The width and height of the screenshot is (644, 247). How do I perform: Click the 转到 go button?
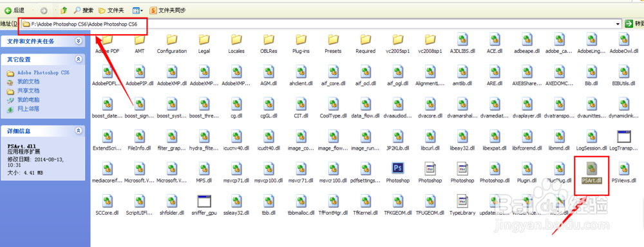[634, 24]
